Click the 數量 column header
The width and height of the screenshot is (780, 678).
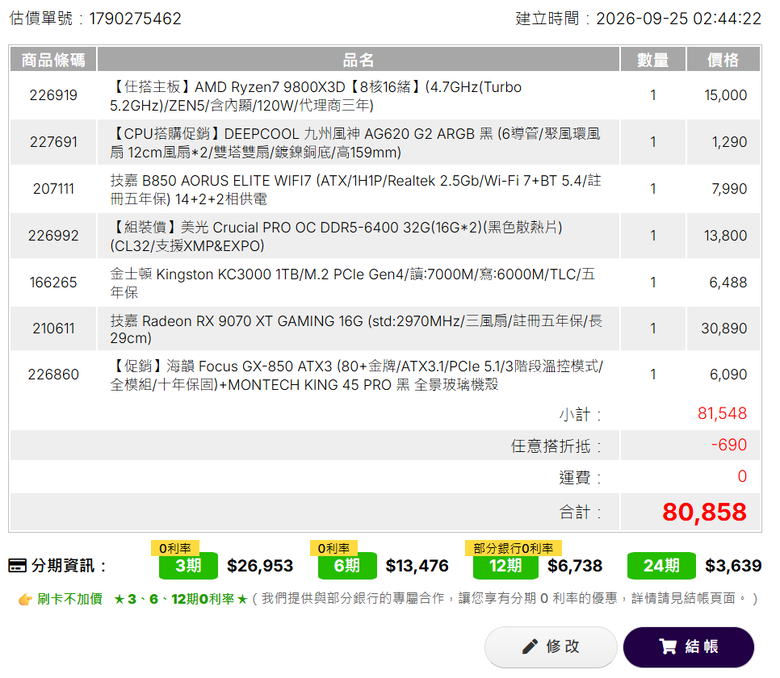(653, 60)
